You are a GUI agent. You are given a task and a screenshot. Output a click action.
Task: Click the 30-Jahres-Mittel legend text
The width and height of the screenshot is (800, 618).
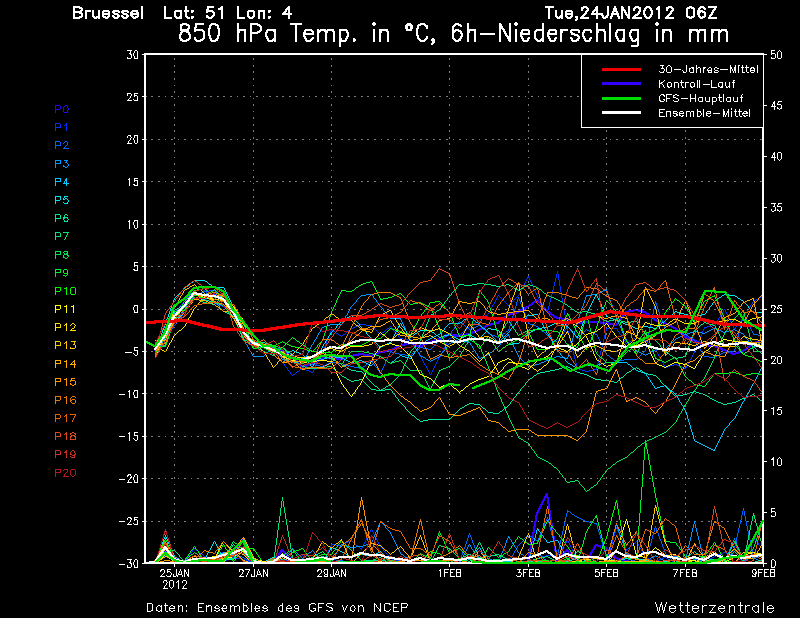[708, 69]
